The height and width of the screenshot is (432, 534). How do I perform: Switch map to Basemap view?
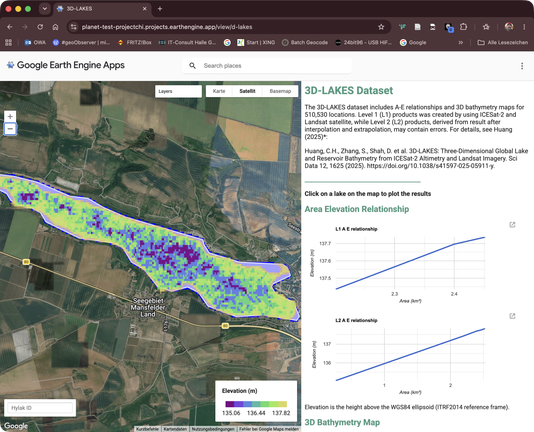point(280,91)
